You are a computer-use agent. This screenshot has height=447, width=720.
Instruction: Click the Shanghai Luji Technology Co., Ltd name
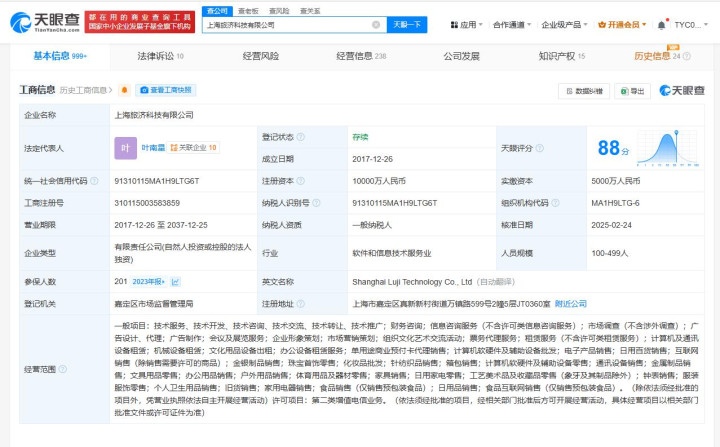pyautogui.click(x=412, y=282)
